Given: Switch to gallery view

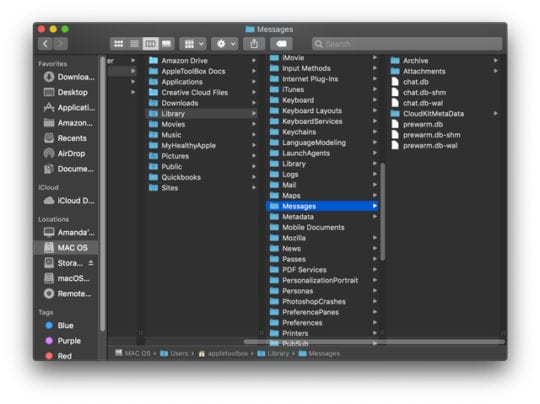Looking at the screenshot, I should click(166, 44).
